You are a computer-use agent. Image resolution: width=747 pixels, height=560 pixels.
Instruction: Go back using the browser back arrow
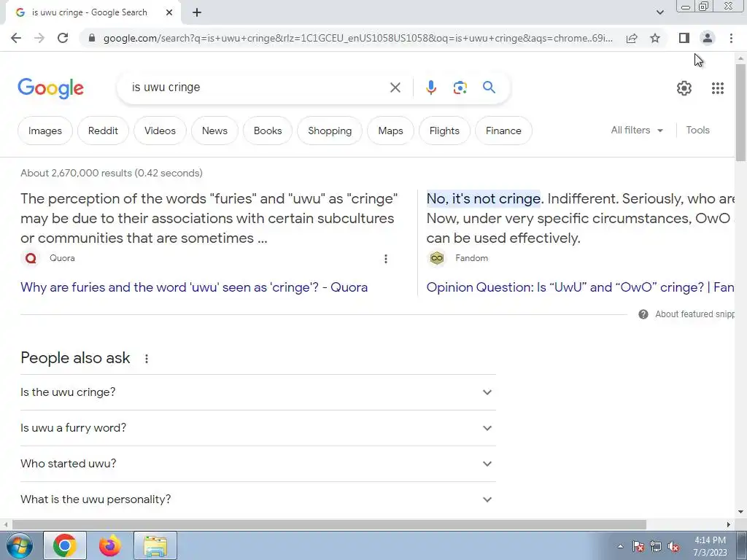tap(16, 38)
